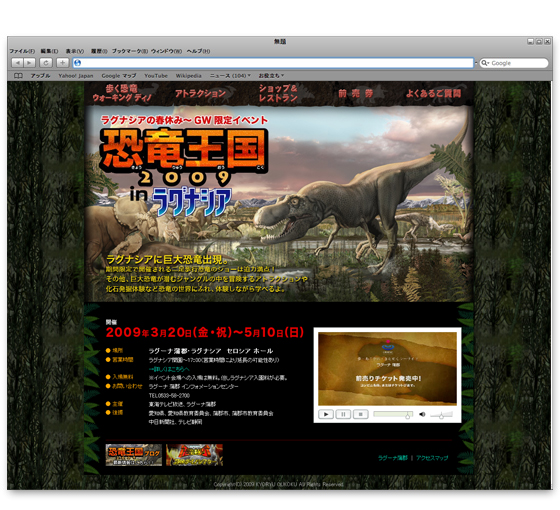Screen dimensions: 560x510
Task: Click the よくあるご質問 navigation link
Action: [x=433, y=94]
